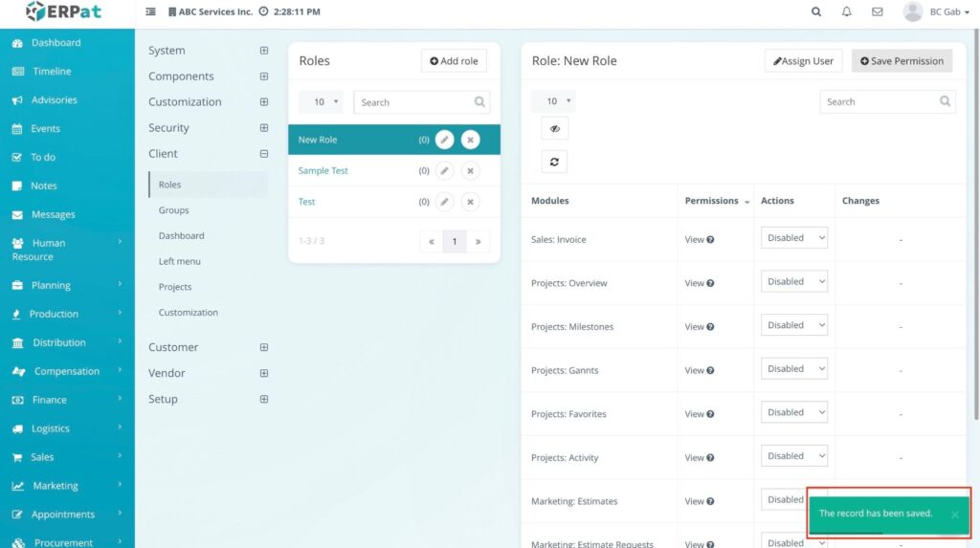Open Groups in Client submenu
The height and width of the screenshot is (548, 980).
point(174,210)
